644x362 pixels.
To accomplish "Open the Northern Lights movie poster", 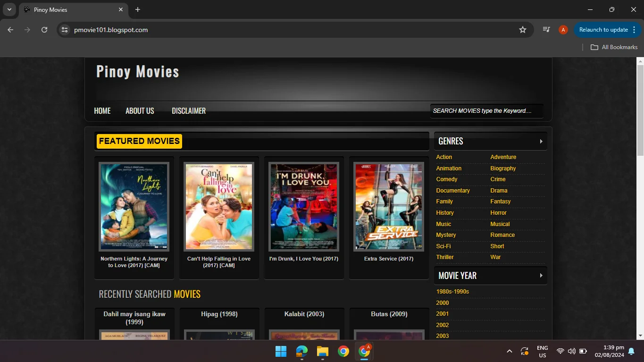I will 134,207.
